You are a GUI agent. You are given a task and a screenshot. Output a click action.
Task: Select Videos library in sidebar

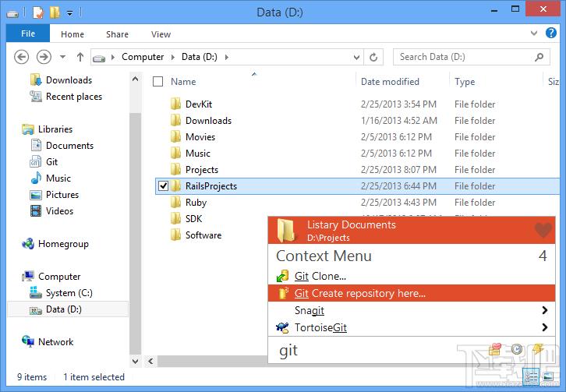[59, 210]
